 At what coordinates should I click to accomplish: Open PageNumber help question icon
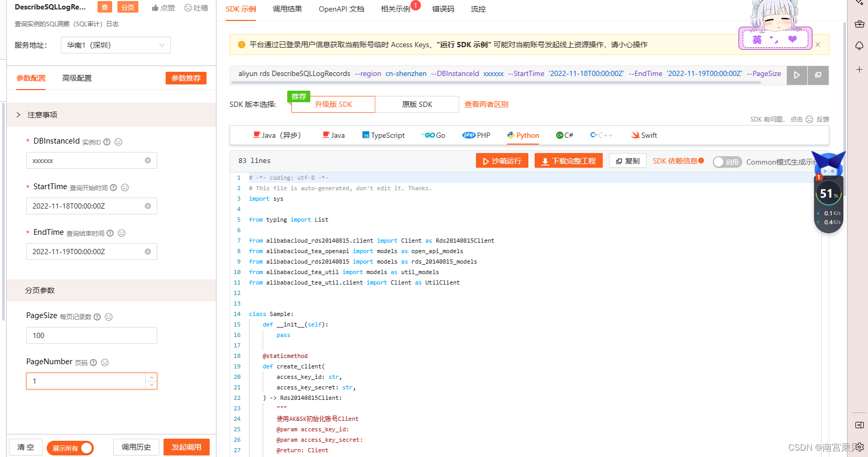[93, 363]
